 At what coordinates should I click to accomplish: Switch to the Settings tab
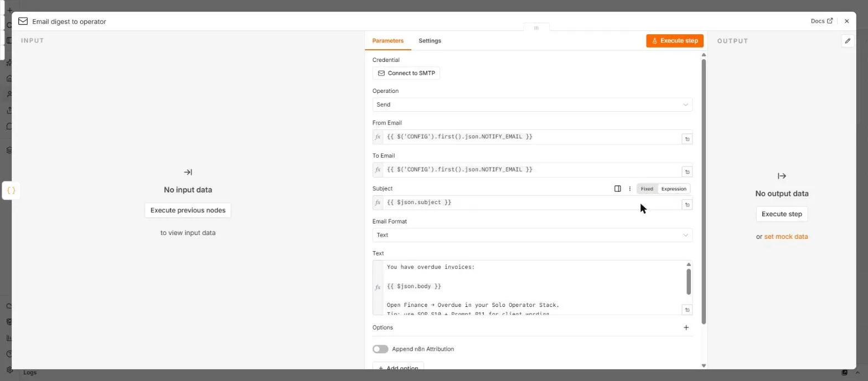tap(430, 40)
